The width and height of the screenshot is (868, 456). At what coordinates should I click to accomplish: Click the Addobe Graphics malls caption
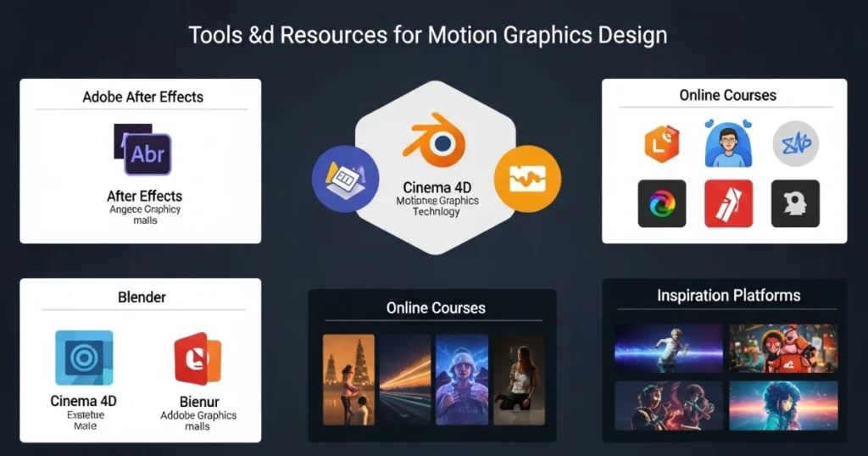(x=198, y=420)
